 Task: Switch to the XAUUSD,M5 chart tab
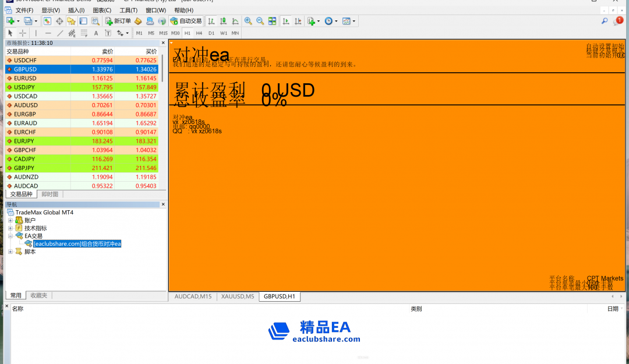pos(237,296)
